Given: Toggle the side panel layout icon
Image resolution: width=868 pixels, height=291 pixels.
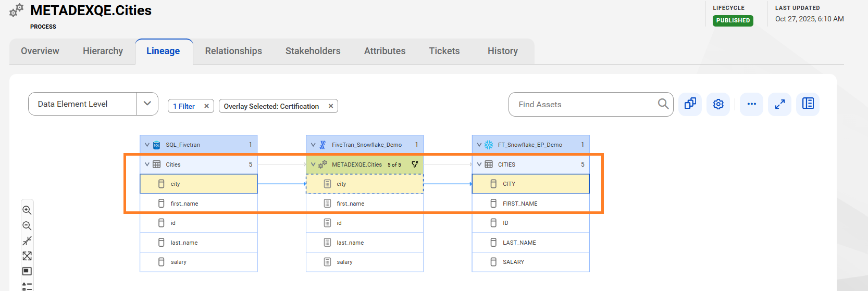Looking at the screenshot, I should [x=808, y=104].
